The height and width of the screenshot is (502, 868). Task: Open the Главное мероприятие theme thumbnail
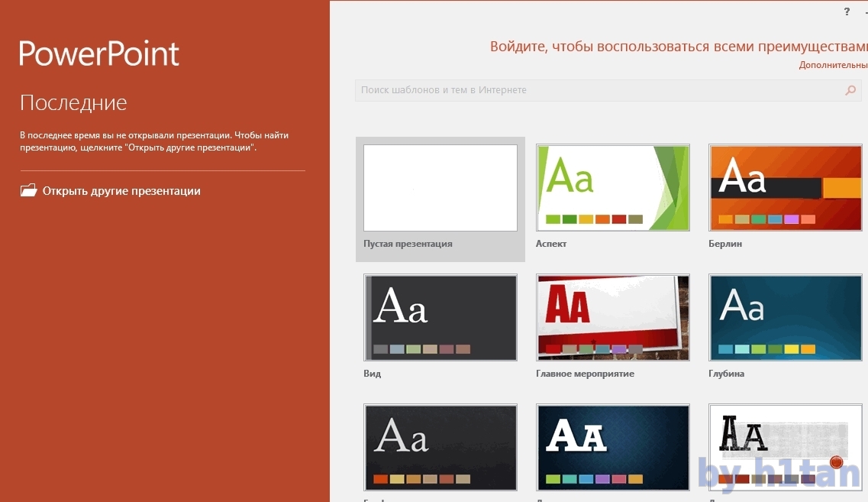click(613, 318)
